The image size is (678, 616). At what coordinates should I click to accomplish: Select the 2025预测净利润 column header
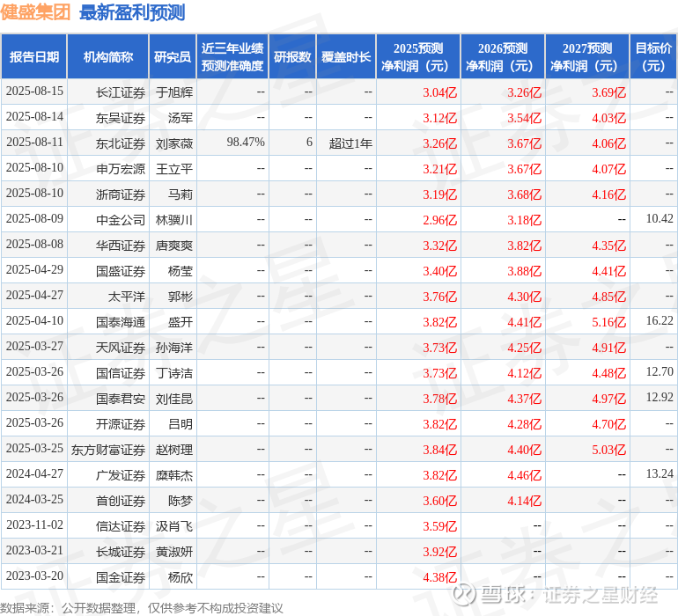pos(418,56)
